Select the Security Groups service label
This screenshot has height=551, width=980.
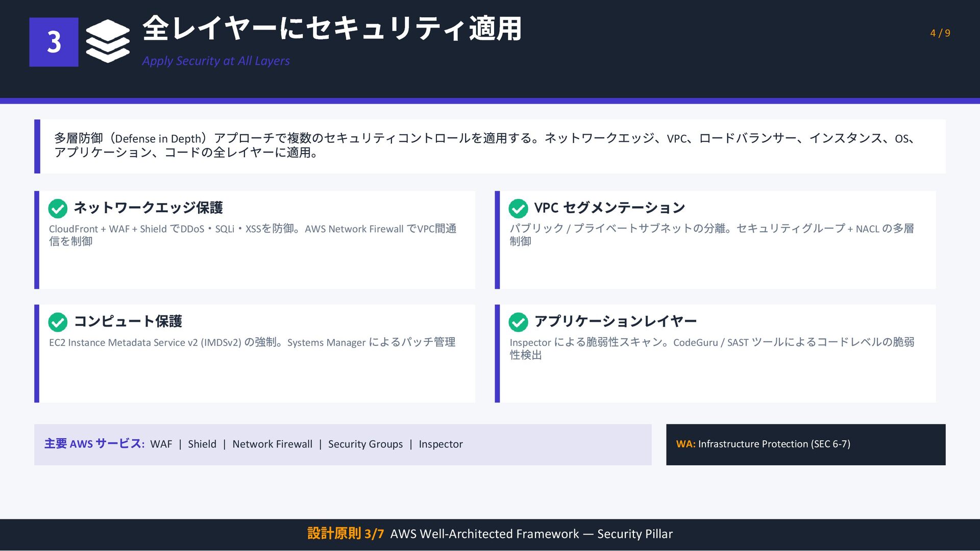(x=365, y=444)
